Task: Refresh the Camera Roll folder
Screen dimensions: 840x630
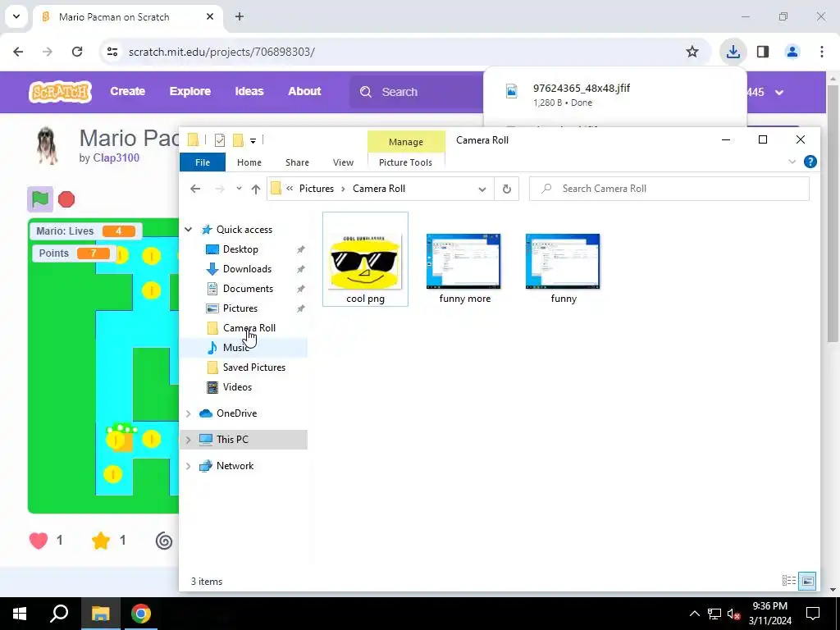Action: coord(507,189)
